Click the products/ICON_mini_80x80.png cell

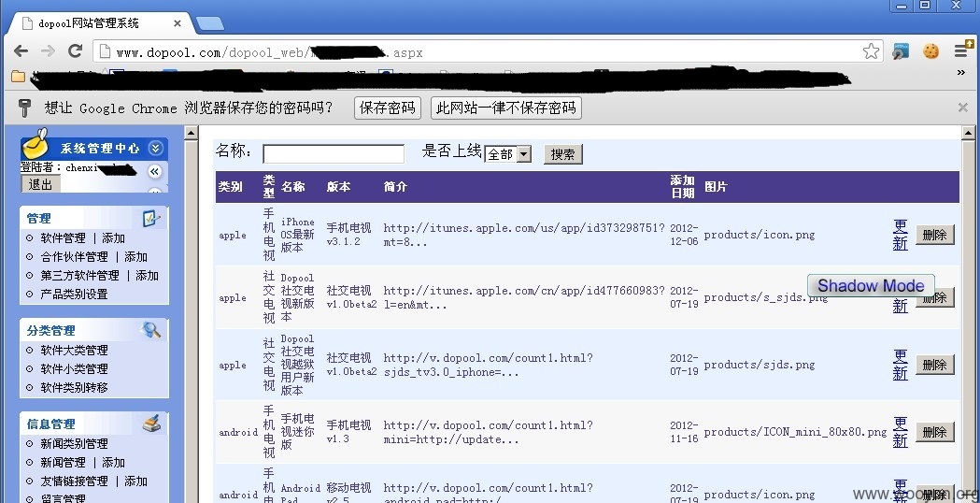coord(795,432)
